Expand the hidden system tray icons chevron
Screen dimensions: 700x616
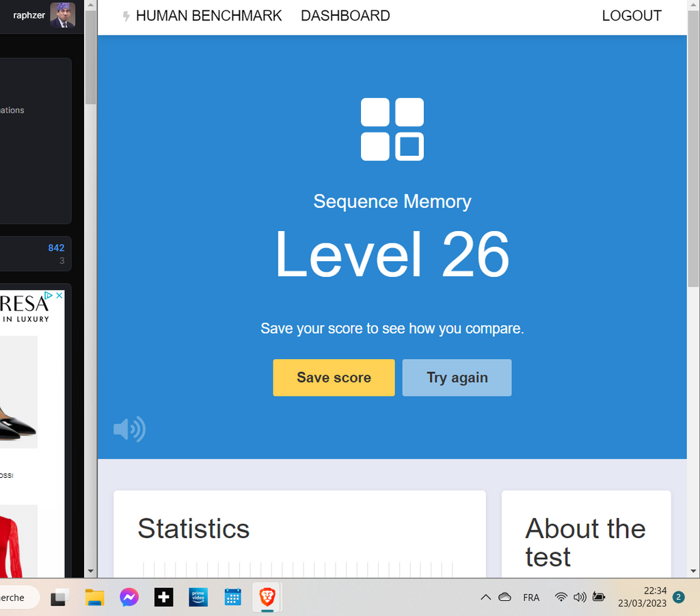coord(485,598)
